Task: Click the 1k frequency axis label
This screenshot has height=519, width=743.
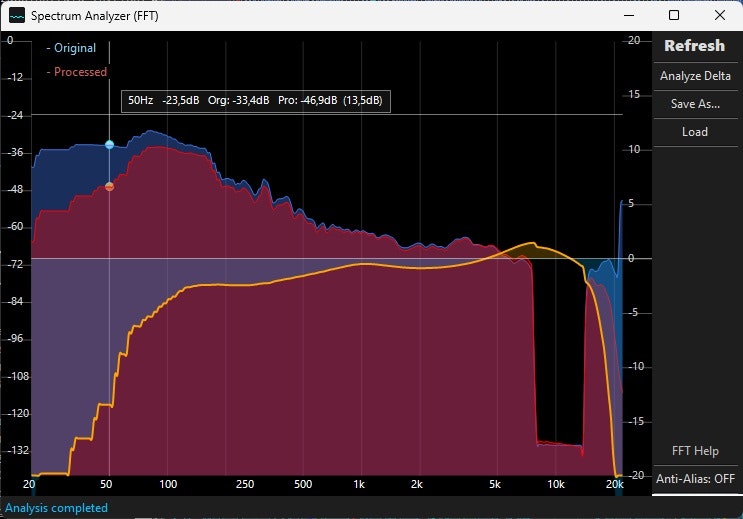Action: [x=359, y=484]
